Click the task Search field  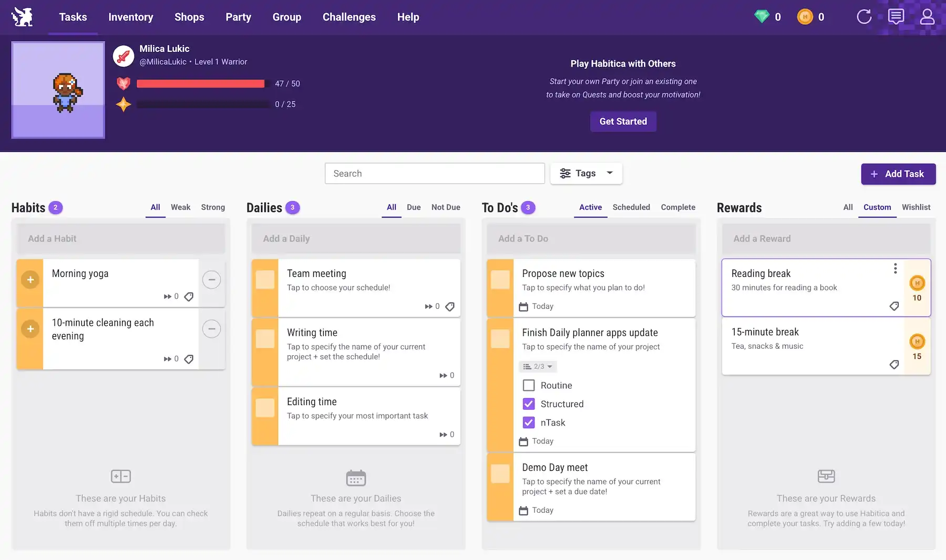[x=435, y=173]
